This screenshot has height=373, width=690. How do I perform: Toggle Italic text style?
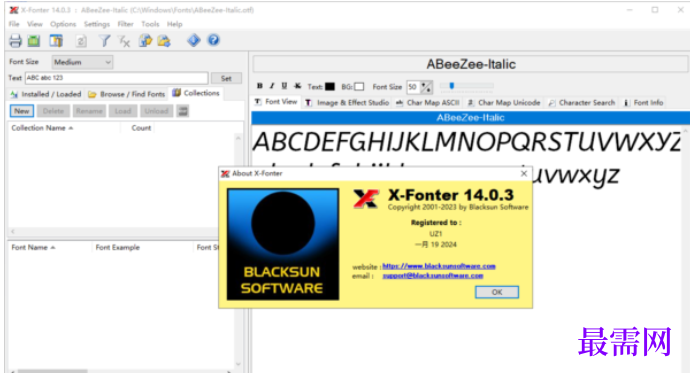point(272,86)
